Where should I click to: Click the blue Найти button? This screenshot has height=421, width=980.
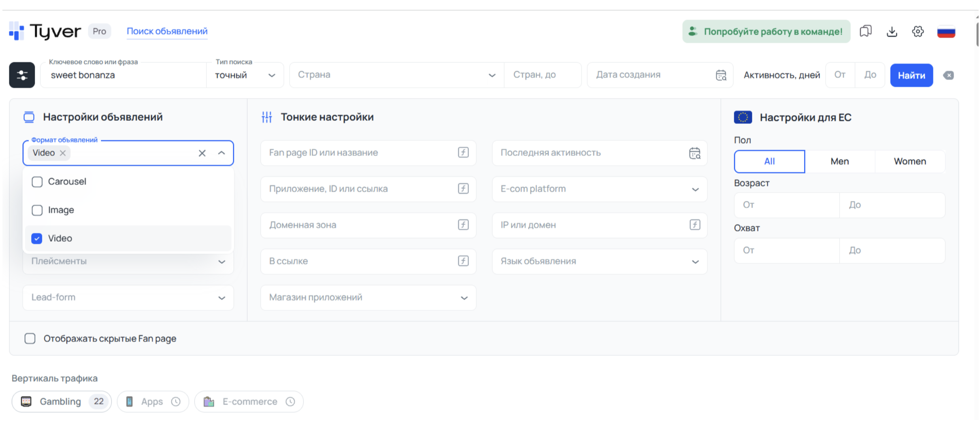tap(911, 75)
